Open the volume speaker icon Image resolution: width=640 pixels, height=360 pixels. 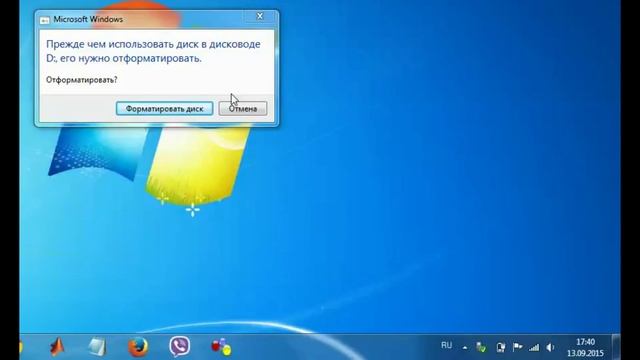coord(550,347)
